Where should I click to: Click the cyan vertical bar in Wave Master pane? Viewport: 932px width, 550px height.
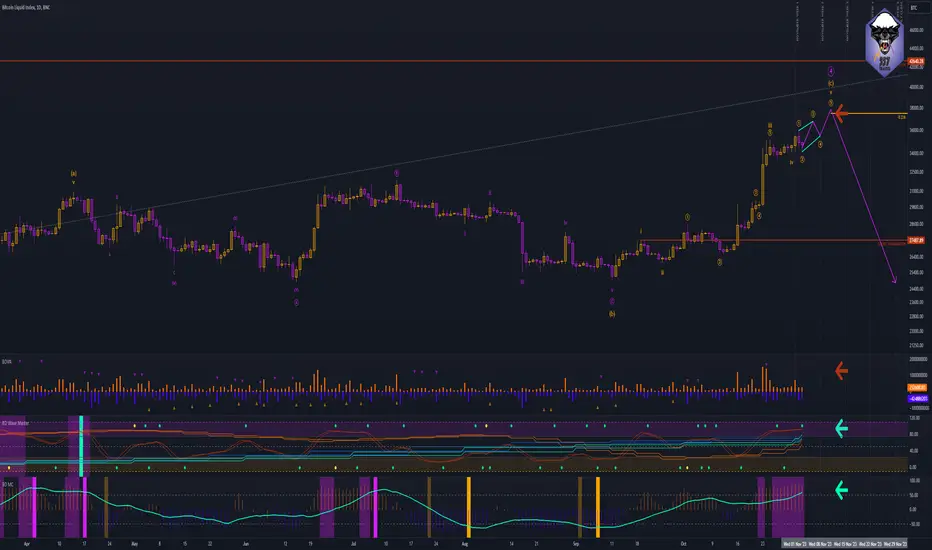tap(81, 446)
